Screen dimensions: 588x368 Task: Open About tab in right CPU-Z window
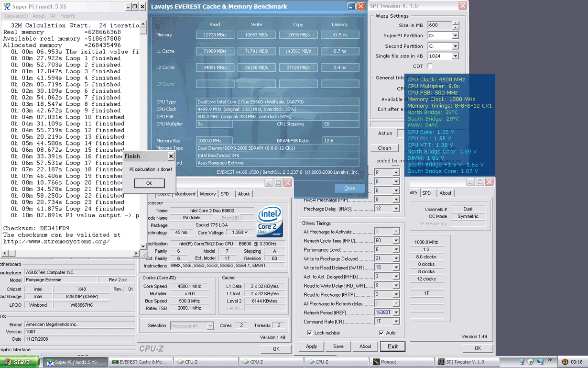tap(446, 193)
